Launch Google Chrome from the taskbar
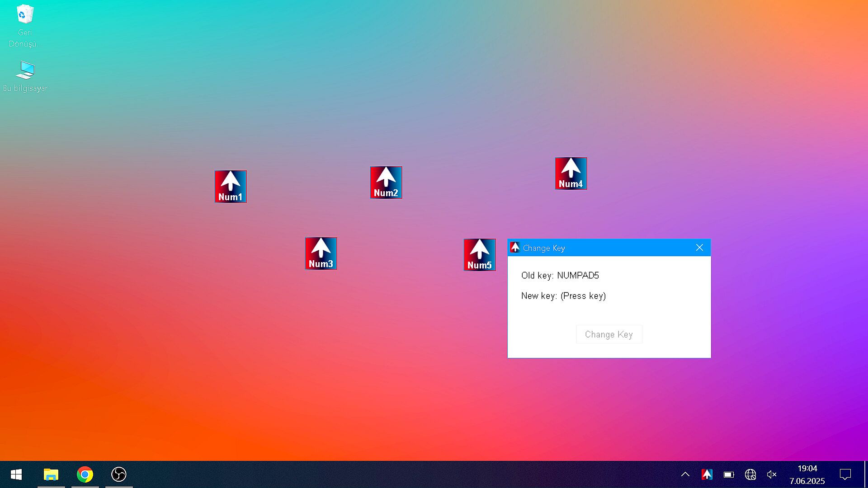868x488 pixels. tap(85, 474)
